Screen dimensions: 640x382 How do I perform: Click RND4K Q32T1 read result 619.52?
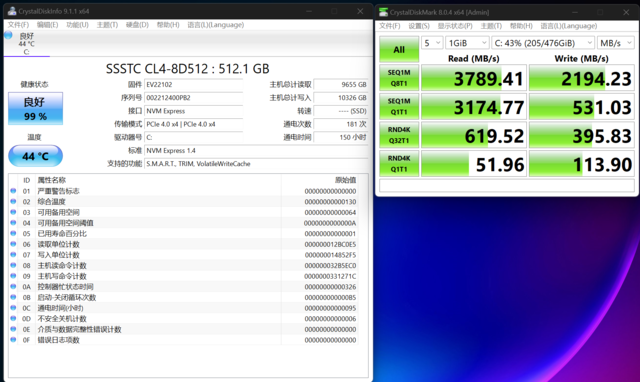[473, 135]
